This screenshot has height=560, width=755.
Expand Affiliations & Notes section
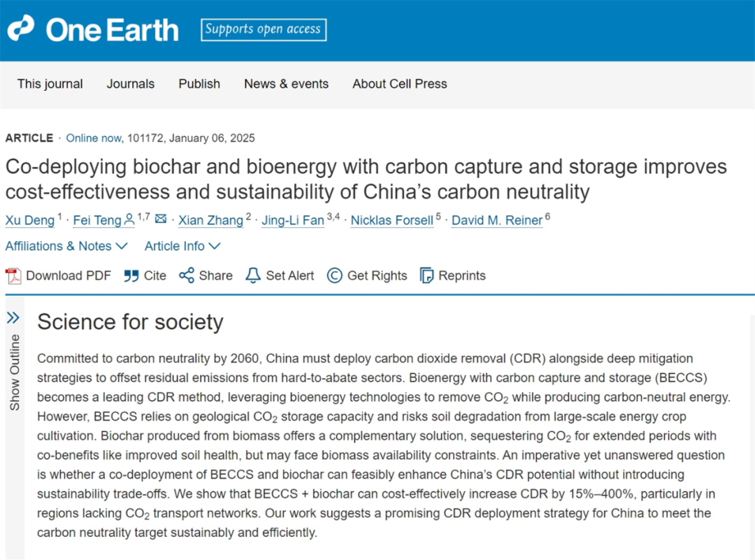click(66, 246)
